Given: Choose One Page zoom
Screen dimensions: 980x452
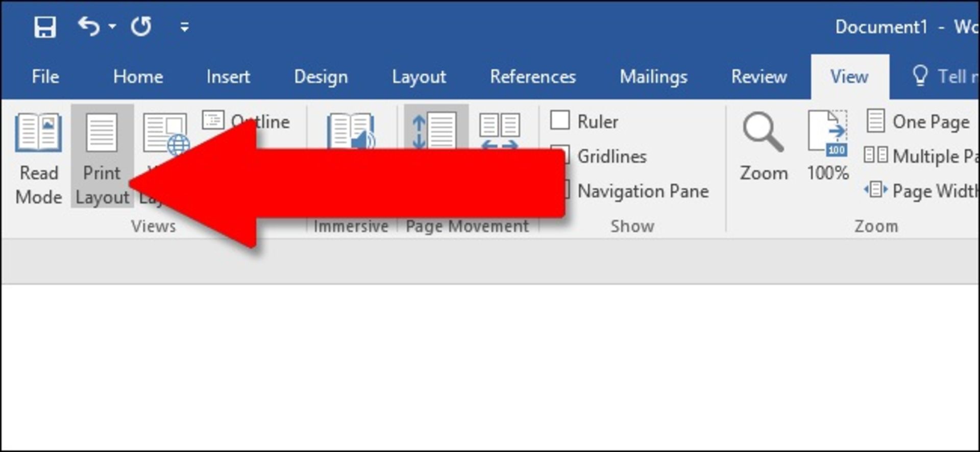Looking at the screenshot, I should (x=919, y=121).
